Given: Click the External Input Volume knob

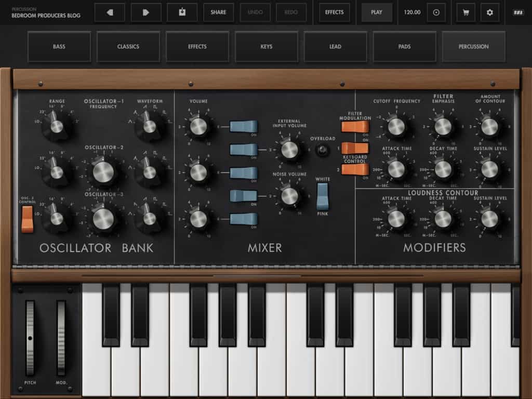Looking at the screenshot, I should 289,150.
